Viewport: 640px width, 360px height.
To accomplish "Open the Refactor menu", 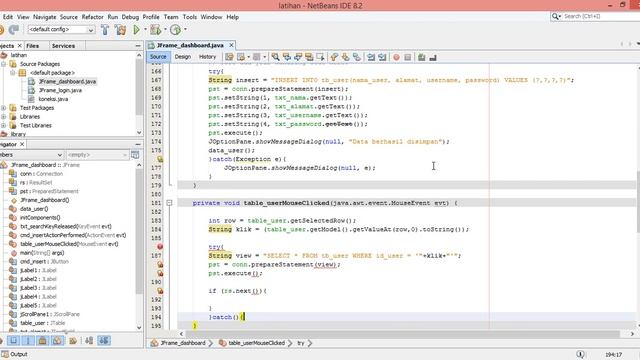I will 93,17.
